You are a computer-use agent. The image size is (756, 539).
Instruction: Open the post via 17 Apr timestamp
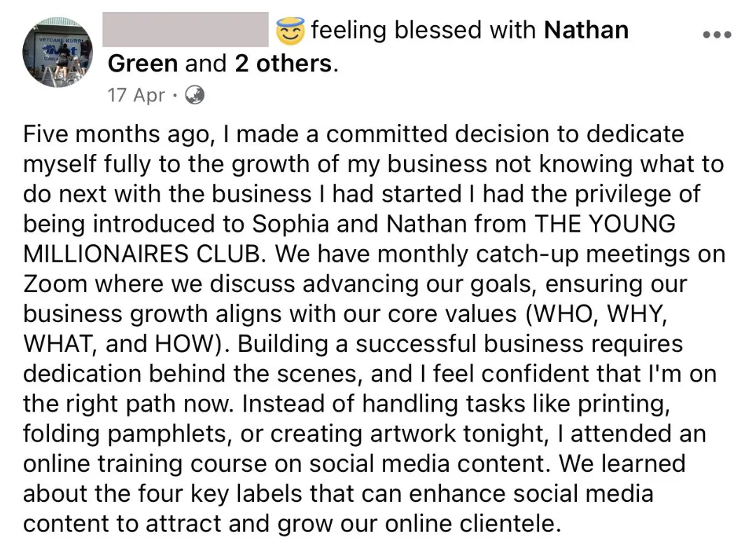pos(136,95)
